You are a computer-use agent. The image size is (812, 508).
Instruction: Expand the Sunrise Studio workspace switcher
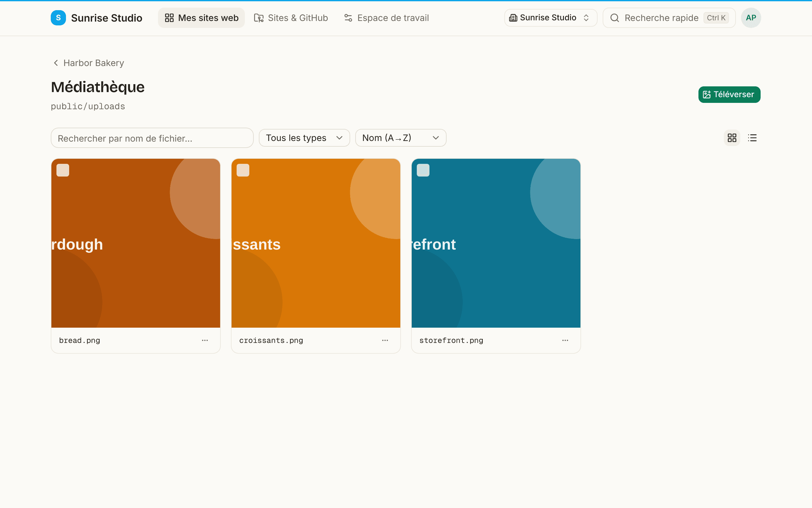coord(551,18)
